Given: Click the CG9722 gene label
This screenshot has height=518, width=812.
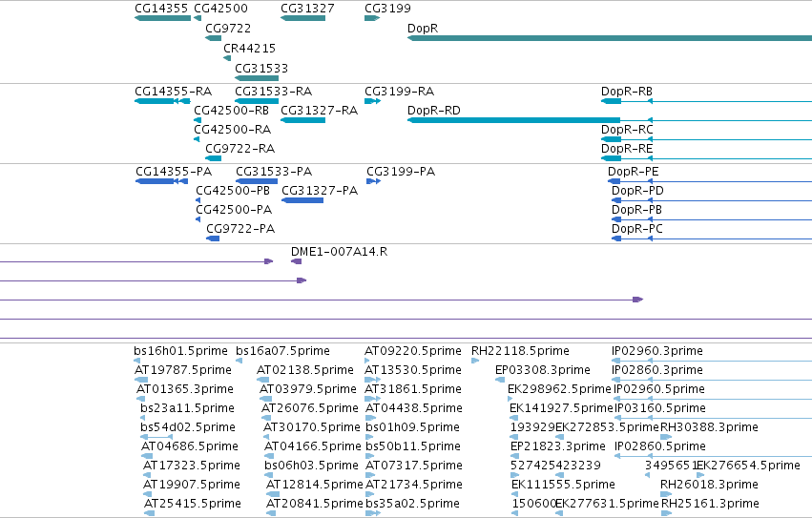Looking at the screenshot, I should point(228,29).
